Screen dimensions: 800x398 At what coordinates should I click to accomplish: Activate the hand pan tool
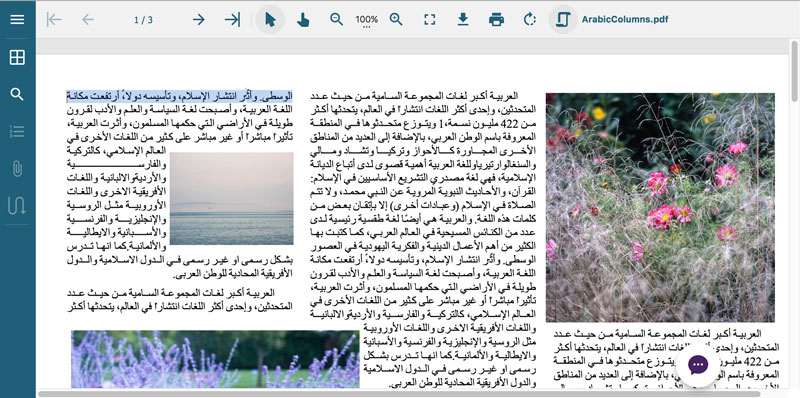click(303, 20)
